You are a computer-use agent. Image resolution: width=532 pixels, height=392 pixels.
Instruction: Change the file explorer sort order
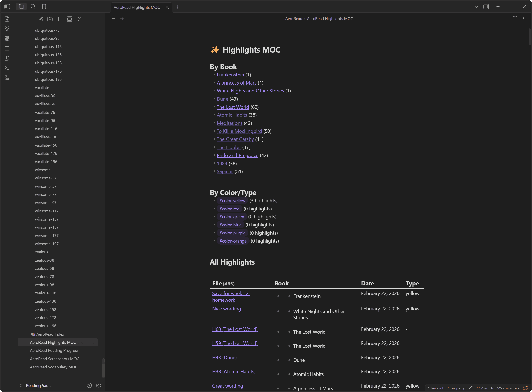coord(60,19)
